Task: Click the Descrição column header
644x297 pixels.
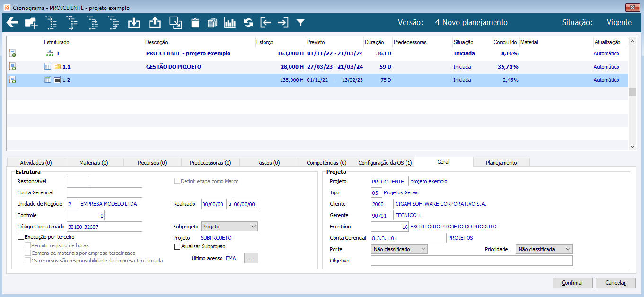Action: tap(199, 42)
